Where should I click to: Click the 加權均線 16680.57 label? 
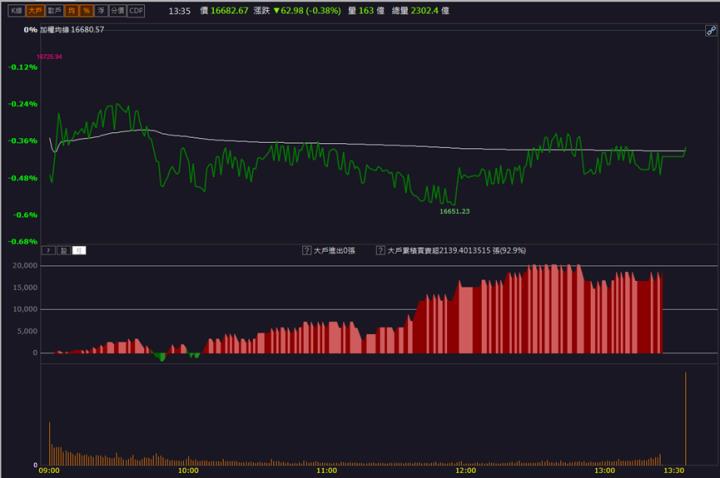click(x=72, y=29)
